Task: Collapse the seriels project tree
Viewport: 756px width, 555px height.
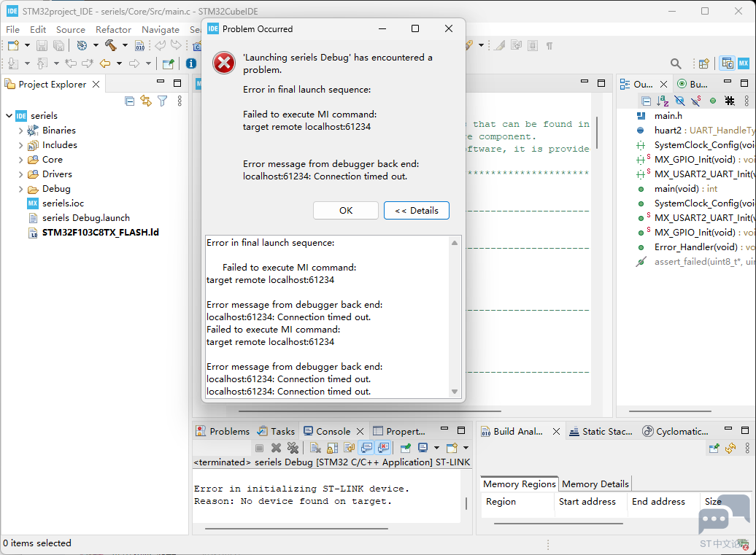Action: click(x=9, y=116)
